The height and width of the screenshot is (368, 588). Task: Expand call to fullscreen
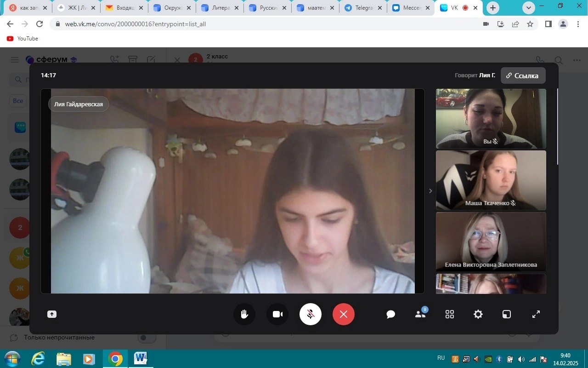pyautogui.click(x=536, y=314)
